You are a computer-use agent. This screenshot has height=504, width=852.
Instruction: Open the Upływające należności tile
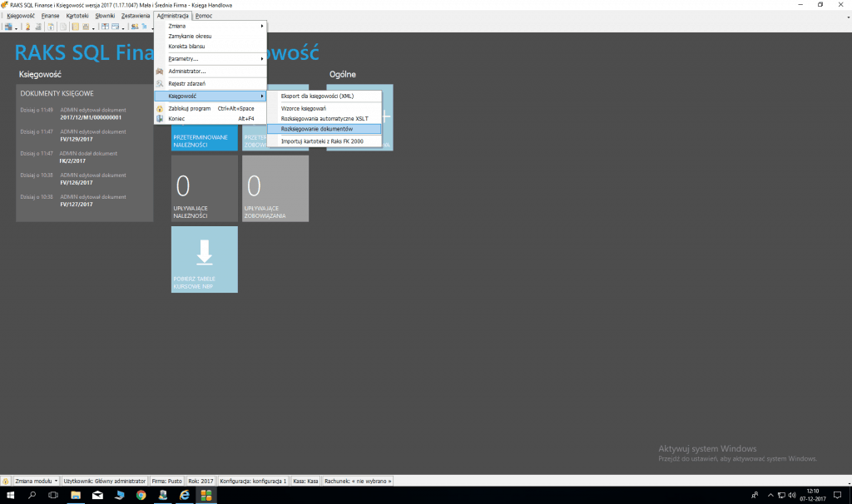point(204,188)
